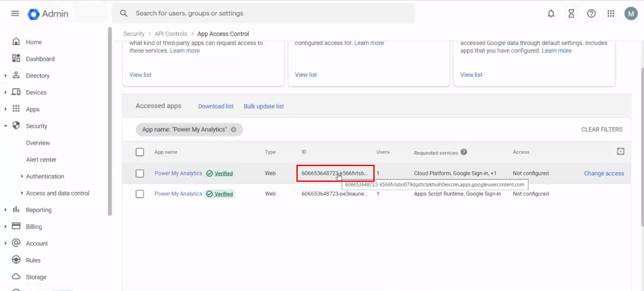Check the first Power My Analytics row
This screenshot has height=291, width=644.
click(x=140, y=174)
